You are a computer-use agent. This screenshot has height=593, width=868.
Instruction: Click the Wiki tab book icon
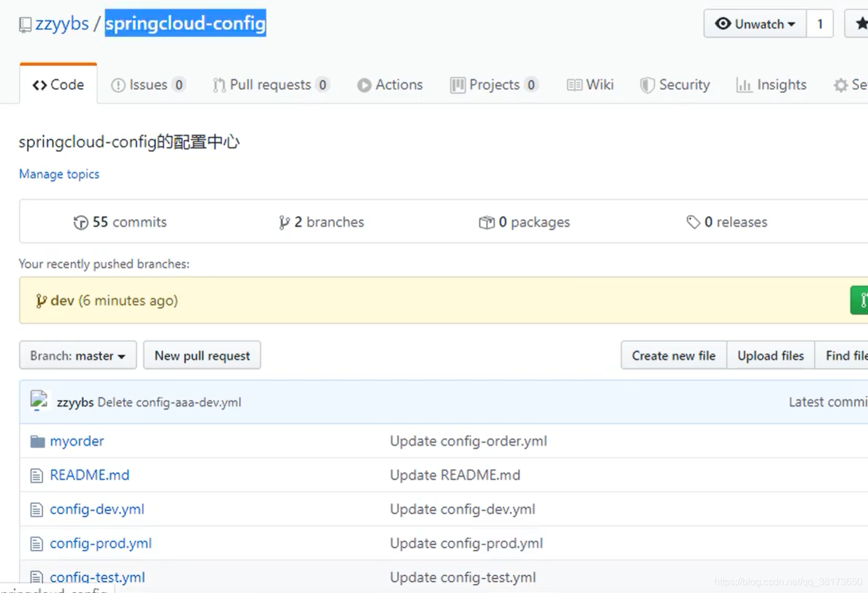point(574,85)
